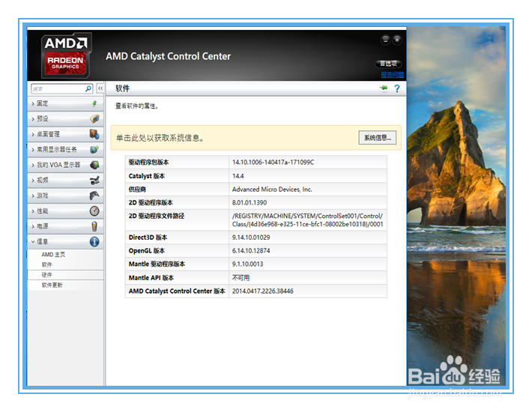
Task: Click the AMD Radeon Graphics logo
Action: (66, 55)
